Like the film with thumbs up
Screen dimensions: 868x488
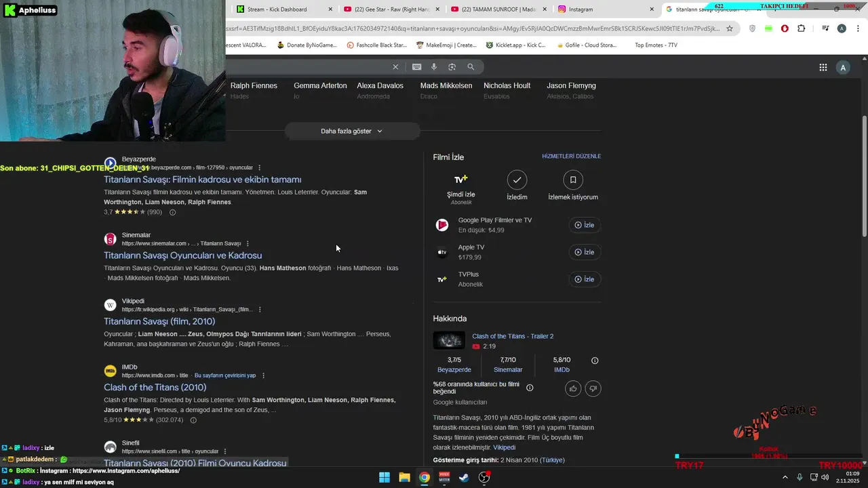(x=573, y=388)
